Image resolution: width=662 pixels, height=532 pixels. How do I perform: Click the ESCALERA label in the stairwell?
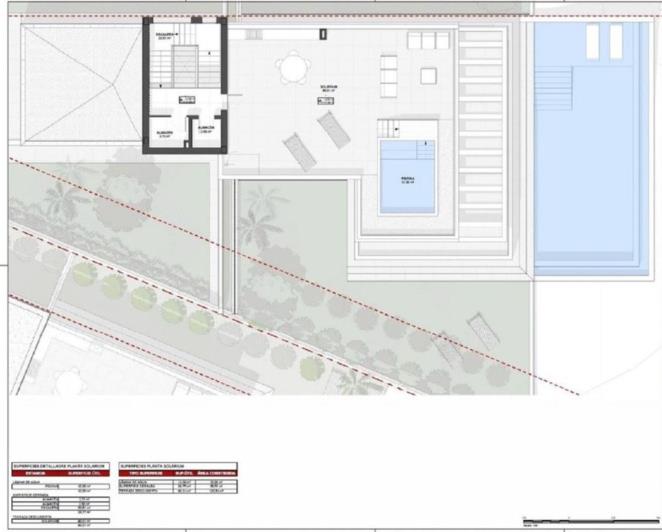pos(166,34)
